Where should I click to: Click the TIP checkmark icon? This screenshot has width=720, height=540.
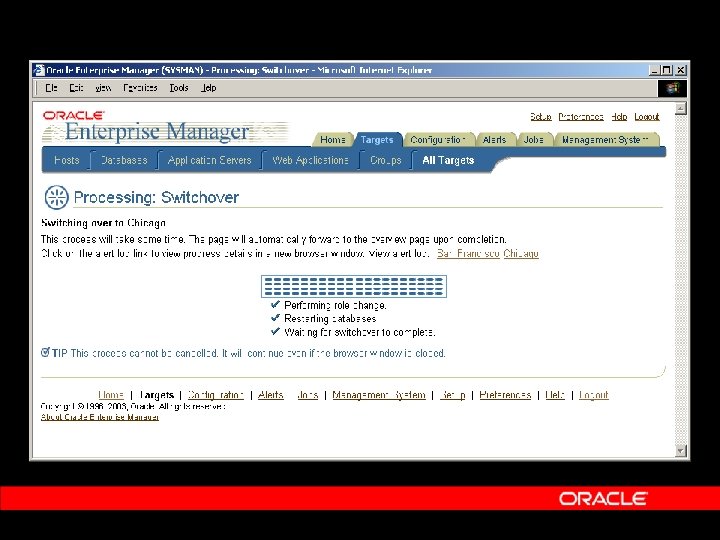click(x=45, y=352)
